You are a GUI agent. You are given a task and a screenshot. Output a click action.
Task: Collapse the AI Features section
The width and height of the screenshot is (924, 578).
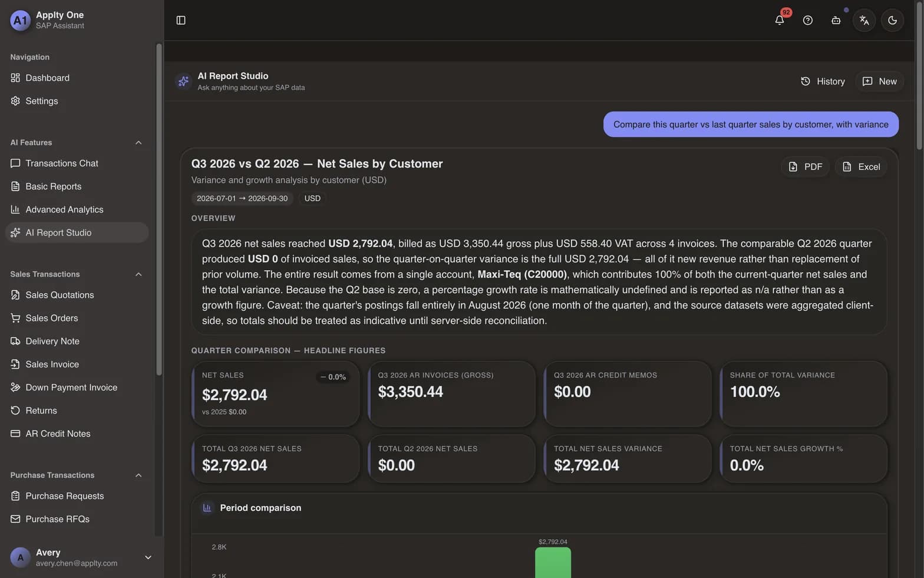[x=138, y=143]
